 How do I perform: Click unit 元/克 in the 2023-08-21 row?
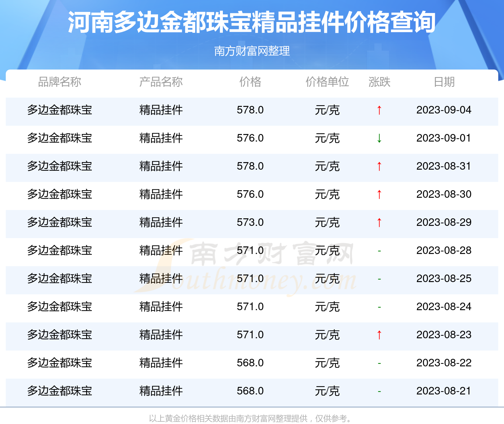327,391
